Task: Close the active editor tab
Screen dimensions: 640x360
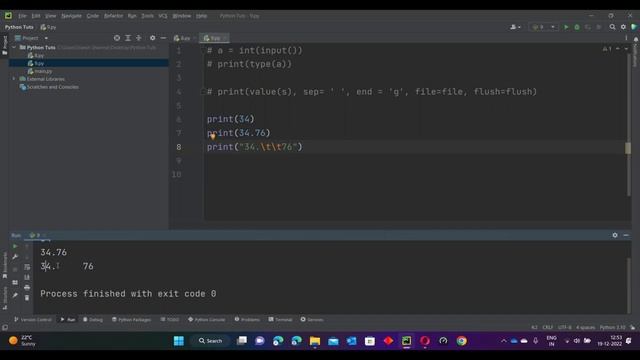Action: 225,38
